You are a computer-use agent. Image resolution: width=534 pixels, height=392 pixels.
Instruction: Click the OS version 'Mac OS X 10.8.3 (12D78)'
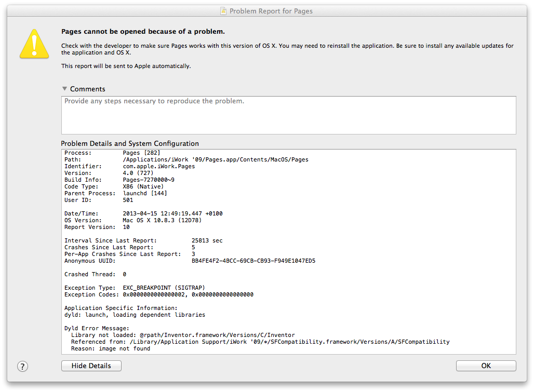(x=162, y=220)
